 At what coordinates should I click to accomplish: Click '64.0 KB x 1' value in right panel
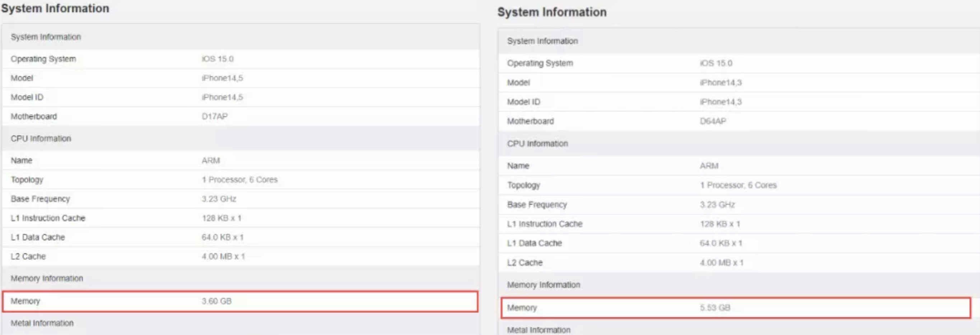(x=721, y=243)
